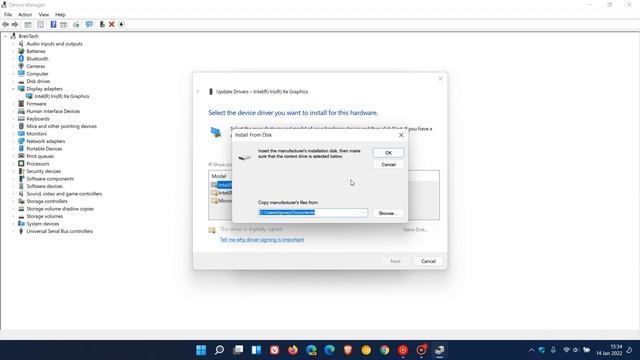Click the Network adapters category icon
The image size is (640, 360).
(21, 141)
